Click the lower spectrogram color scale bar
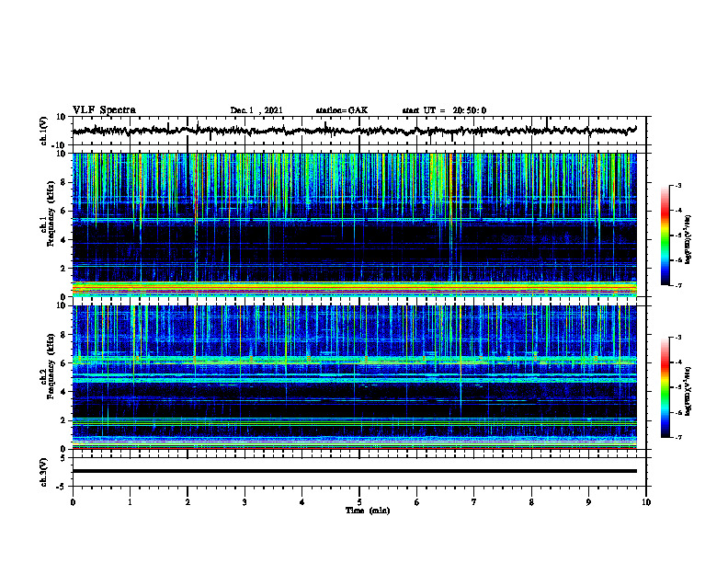The image size is (728, 563). (x=665, y=387)
